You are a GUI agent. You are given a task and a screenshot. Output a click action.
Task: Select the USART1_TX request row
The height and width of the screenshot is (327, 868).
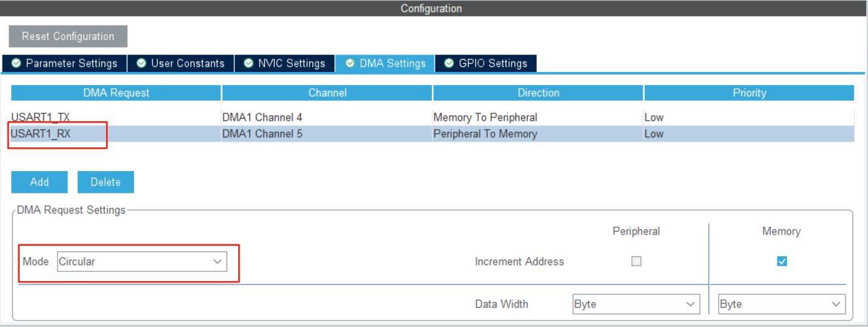[x=433, y=117]
